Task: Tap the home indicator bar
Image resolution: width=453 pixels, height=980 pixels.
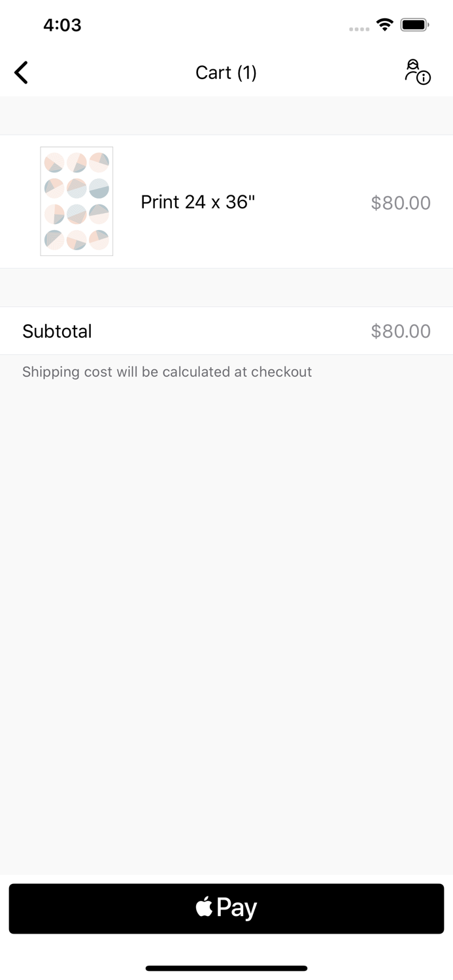Action: (226, 968)
